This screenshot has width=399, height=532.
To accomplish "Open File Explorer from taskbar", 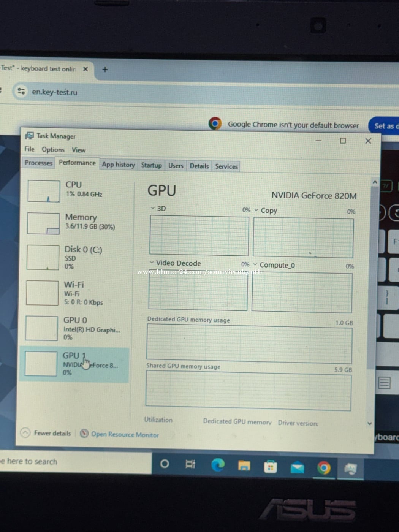I will (244, 465).
